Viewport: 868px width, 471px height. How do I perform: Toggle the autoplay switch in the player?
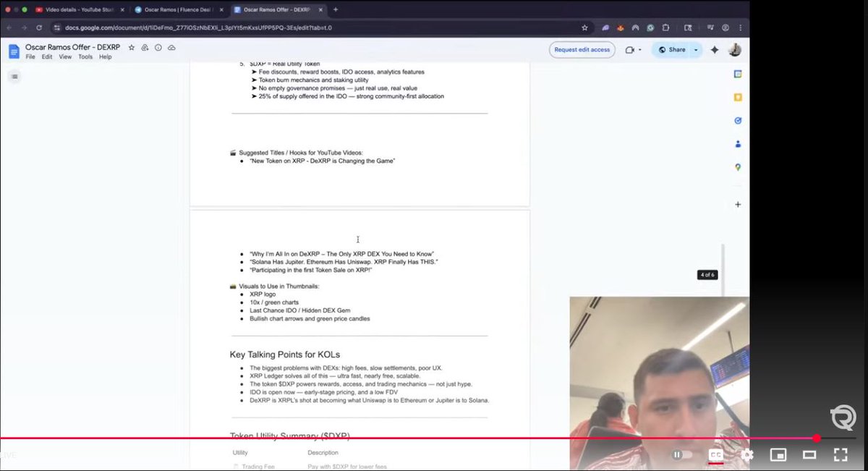pos(682,454)
